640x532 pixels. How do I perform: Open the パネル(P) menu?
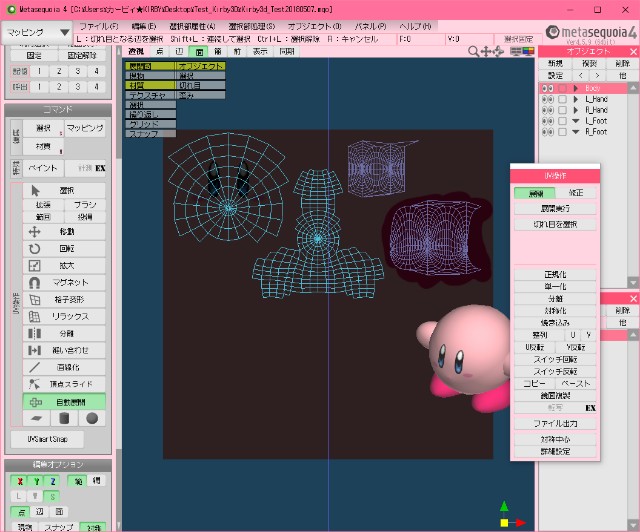click(x=371, y=27)
